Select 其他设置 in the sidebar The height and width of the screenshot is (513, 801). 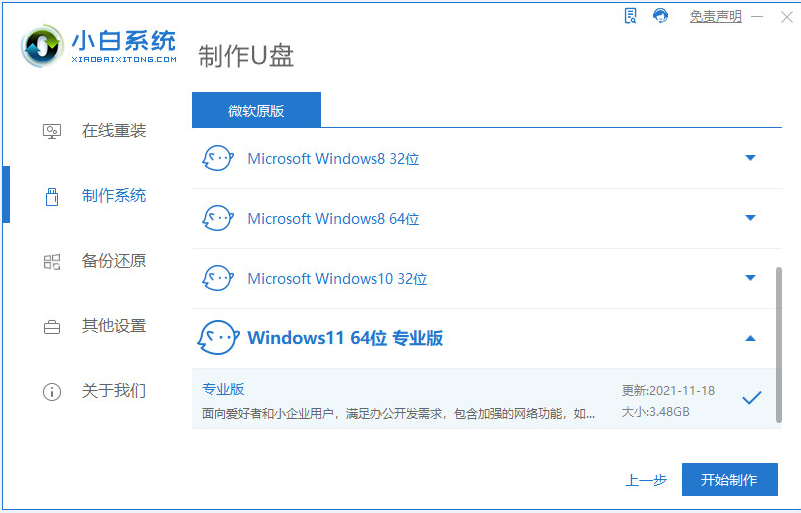(x=114, y=325)
